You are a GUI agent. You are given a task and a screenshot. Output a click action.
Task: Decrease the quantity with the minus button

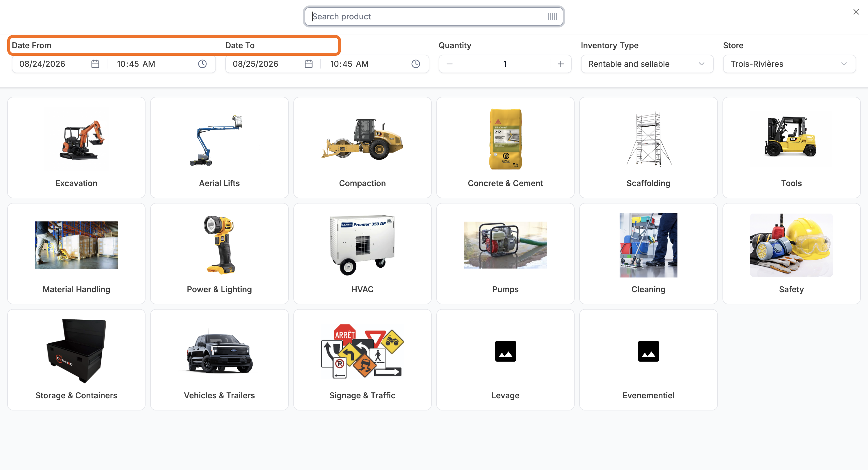(450, 64)
